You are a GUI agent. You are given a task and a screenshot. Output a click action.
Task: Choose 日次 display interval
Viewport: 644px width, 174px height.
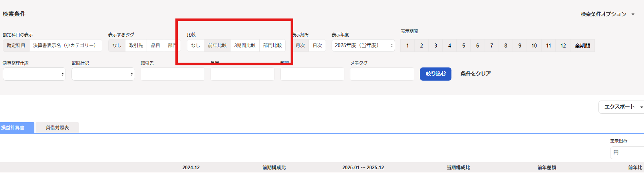click(x=317, y=45)
